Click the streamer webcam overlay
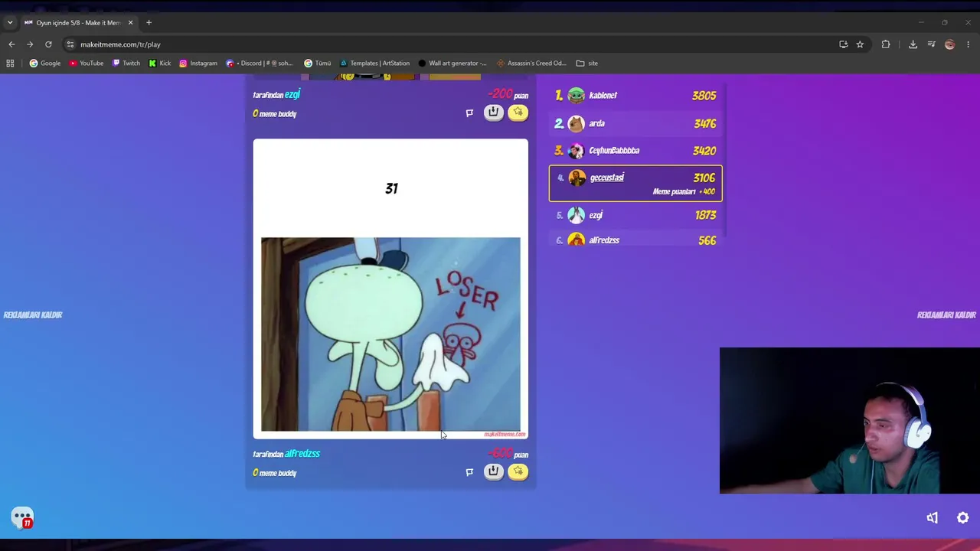The width and height of the screenshot is (980, 551). 850,421
